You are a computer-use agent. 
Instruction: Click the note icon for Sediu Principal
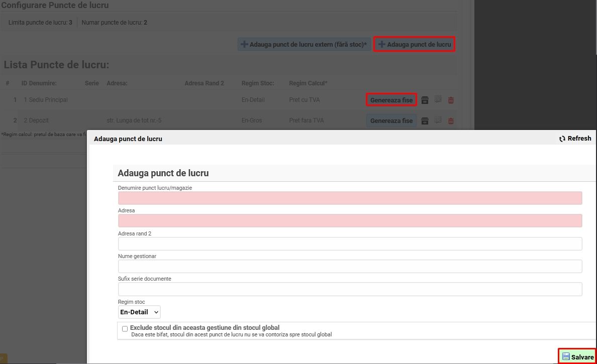(x=438, y=100)
